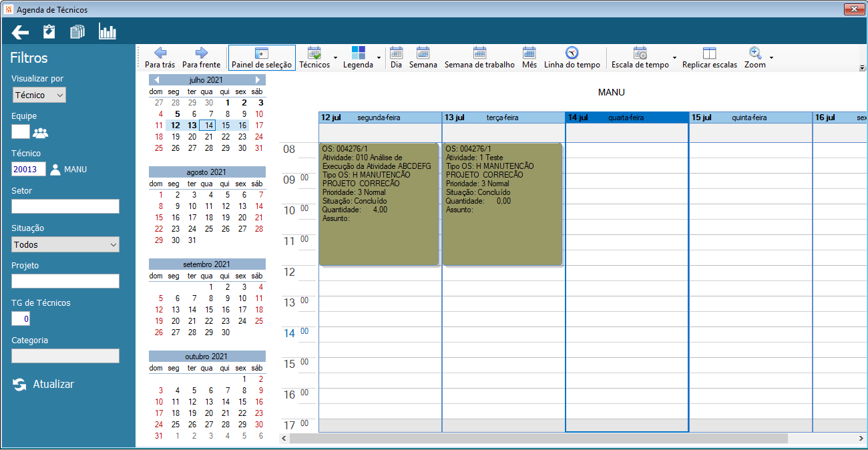Open toolbar overflow options at far right

click(x=862, y=67)
